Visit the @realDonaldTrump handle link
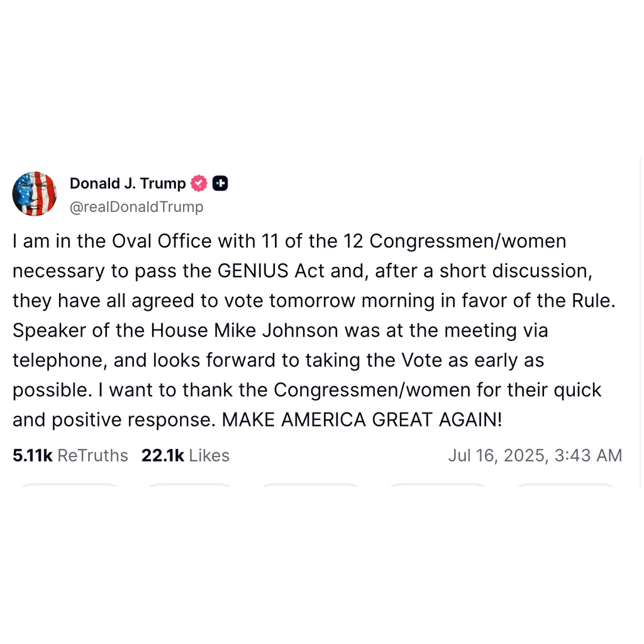Viewport: 644px width, 644px height. (x=136, y=206)
